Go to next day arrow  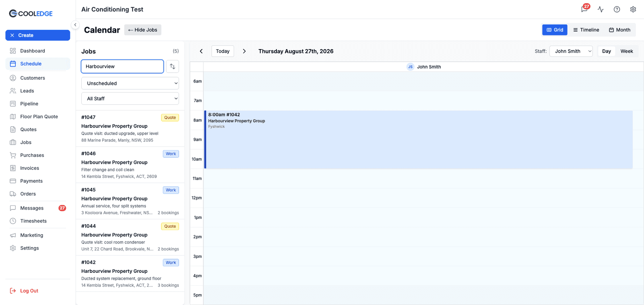click(x=244, y=51)
